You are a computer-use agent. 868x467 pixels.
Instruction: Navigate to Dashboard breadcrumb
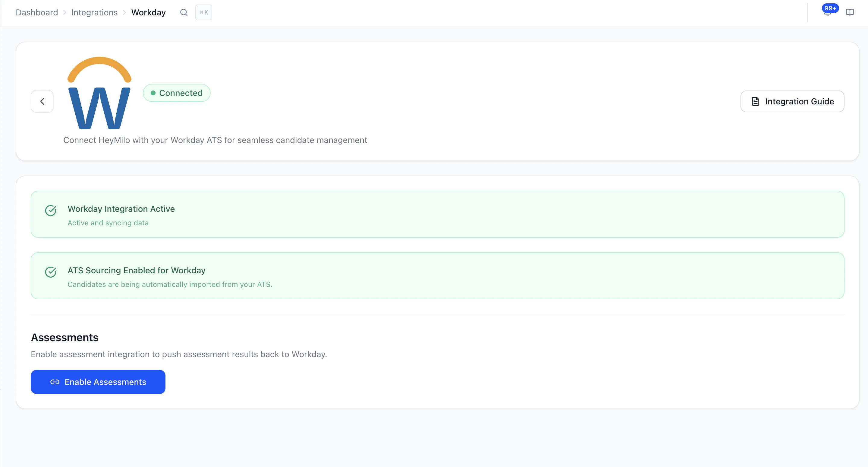[37, 12]
